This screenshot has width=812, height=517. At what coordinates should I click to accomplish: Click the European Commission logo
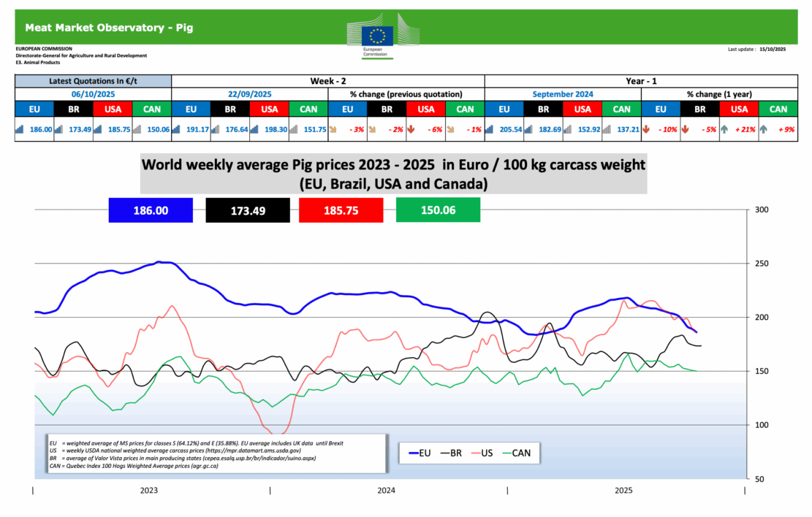(x=379, y=37)
